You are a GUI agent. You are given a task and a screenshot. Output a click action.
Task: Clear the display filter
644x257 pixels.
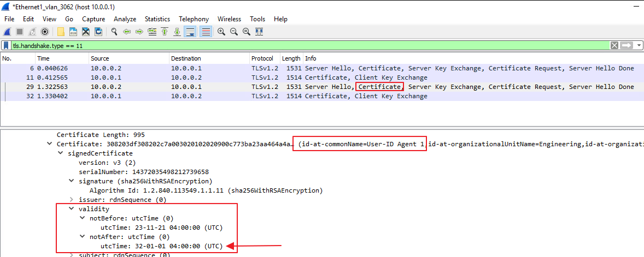(x=614, y=45)
